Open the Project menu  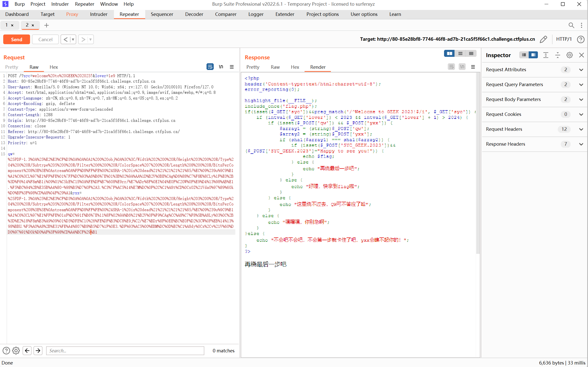(x=38, y=4)
